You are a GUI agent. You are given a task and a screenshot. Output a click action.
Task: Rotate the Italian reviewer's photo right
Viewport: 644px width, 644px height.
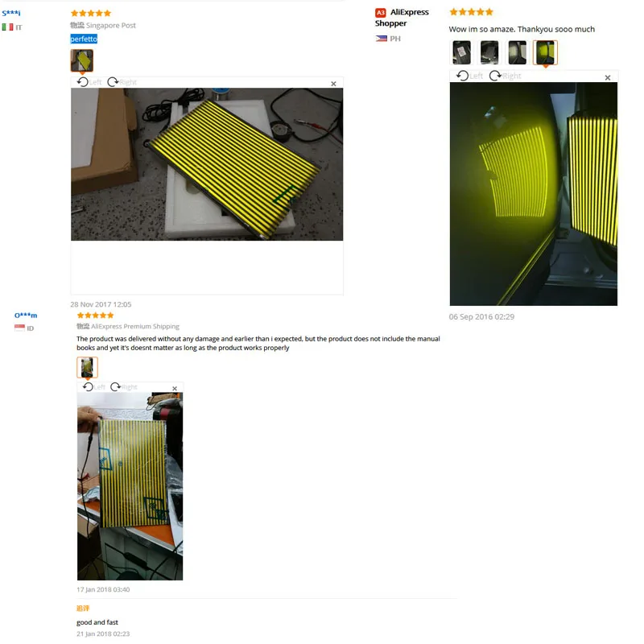[122, 82]
